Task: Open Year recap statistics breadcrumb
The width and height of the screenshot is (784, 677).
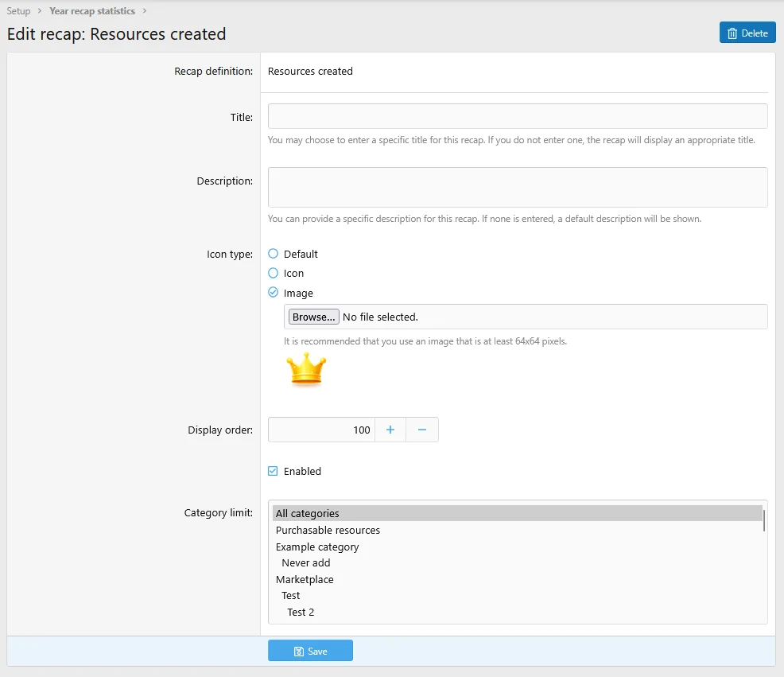Action: (91, 11)
